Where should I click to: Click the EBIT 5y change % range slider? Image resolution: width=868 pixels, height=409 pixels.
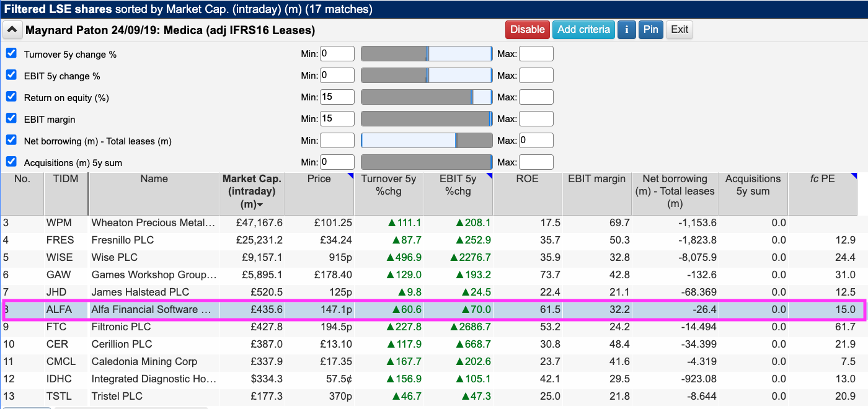tap(427, 76)
